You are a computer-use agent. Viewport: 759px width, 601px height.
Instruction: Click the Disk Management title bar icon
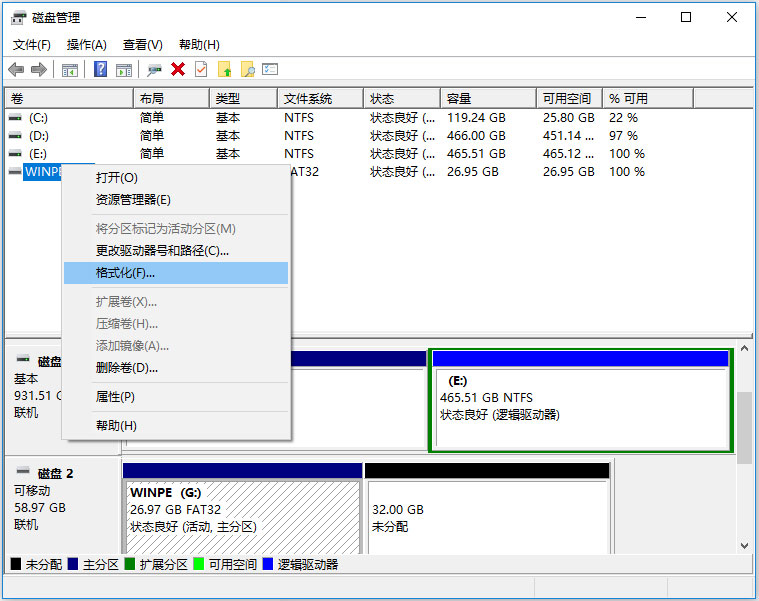click(x=18, y=18)
